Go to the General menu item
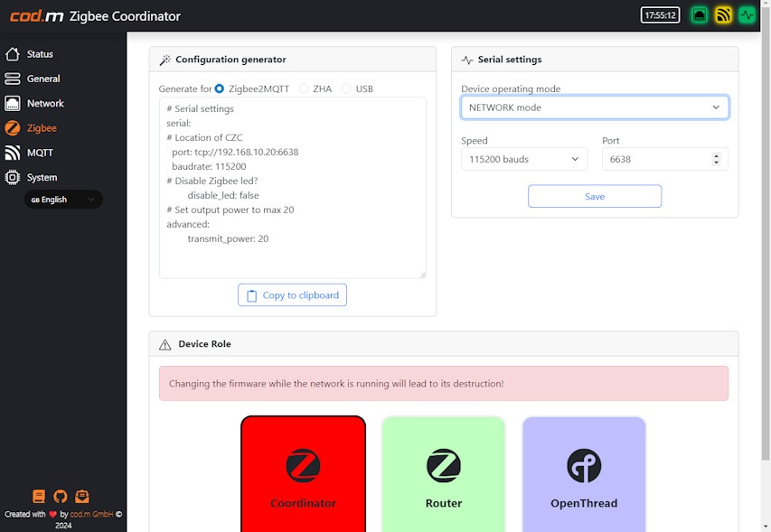 (x=43, y=79)
